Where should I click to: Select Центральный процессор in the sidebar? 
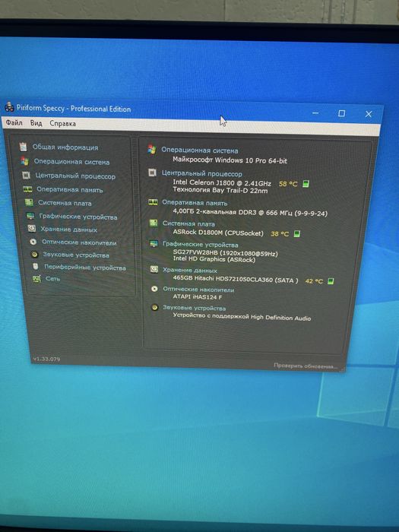point(75,176)
